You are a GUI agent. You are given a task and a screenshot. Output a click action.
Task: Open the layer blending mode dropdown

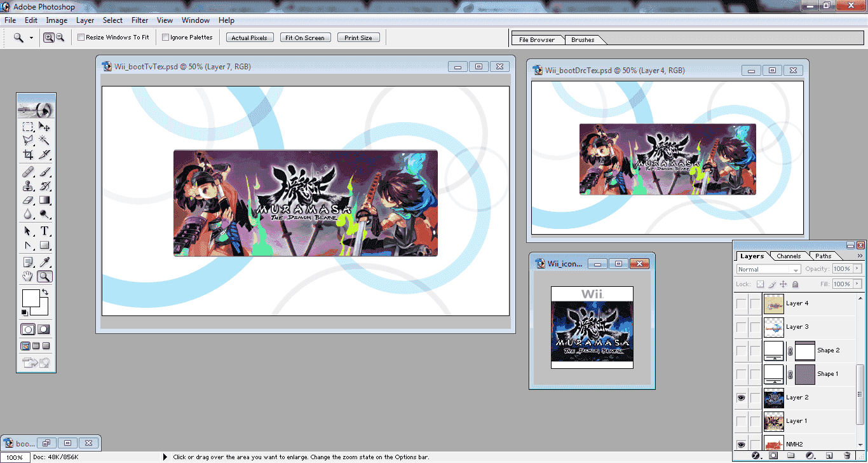tap(768, 270)
